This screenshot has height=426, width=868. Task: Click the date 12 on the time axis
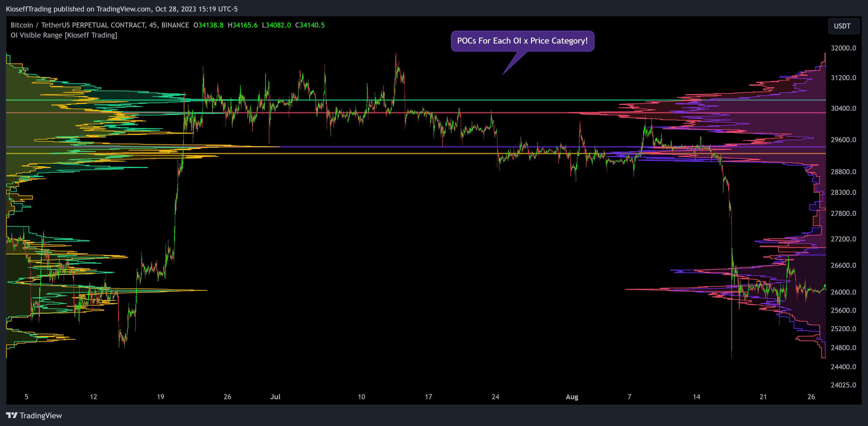(x=93, y=397)
